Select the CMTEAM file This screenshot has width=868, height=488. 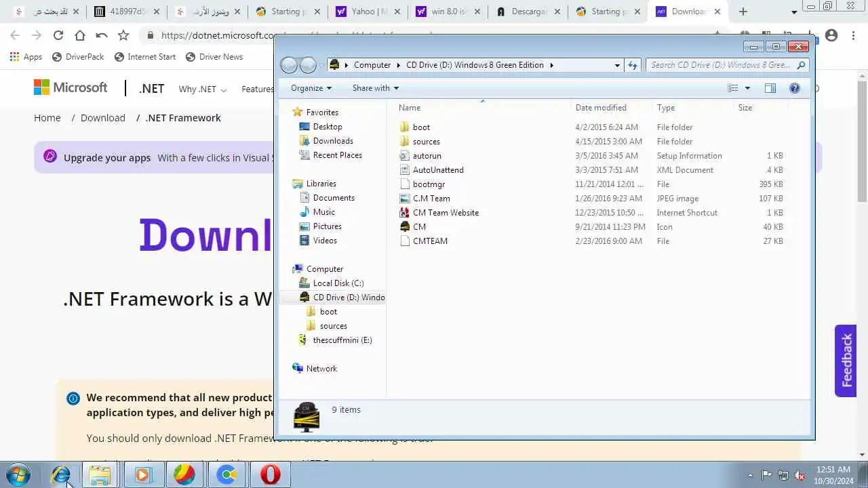point(430,241)
